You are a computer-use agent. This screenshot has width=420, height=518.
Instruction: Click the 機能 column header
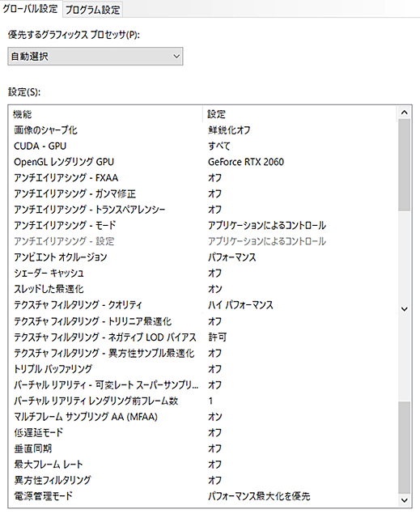coord(106,114)
